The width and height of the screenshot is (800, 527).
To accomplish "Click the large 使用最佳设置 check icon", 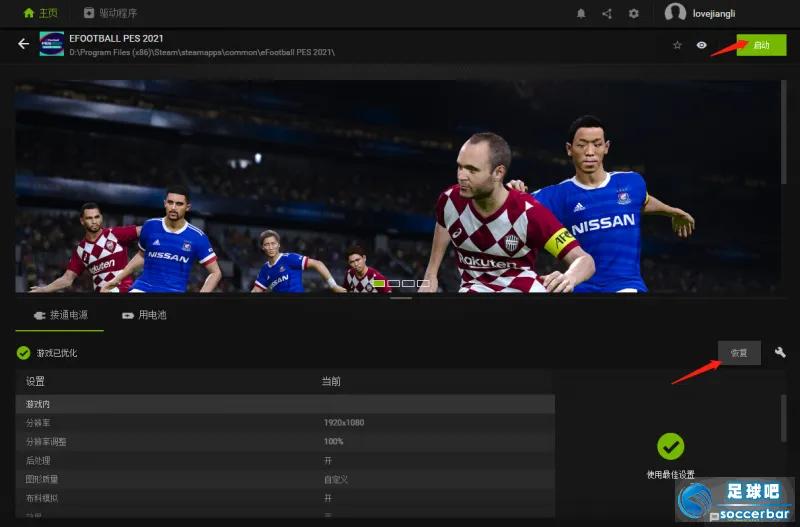I will point(670,446).
